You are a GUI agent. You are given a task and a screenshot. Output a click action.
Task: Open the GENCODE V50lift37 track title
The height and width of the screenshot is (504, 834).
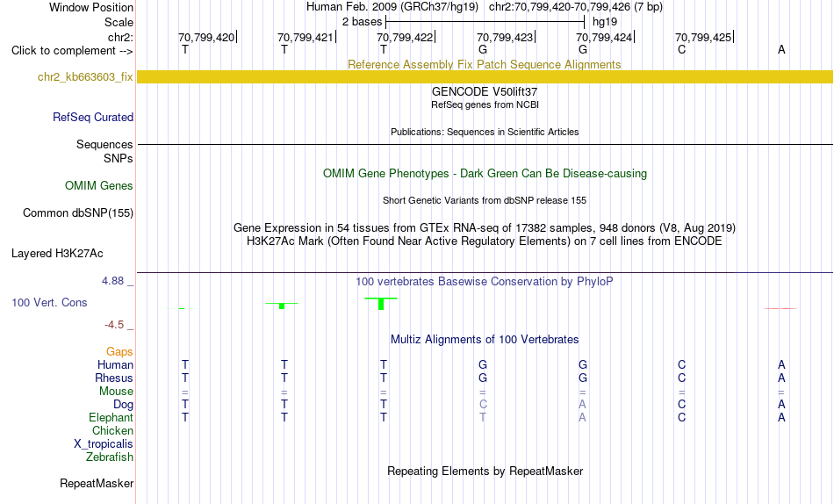click(x=485, y=91)
